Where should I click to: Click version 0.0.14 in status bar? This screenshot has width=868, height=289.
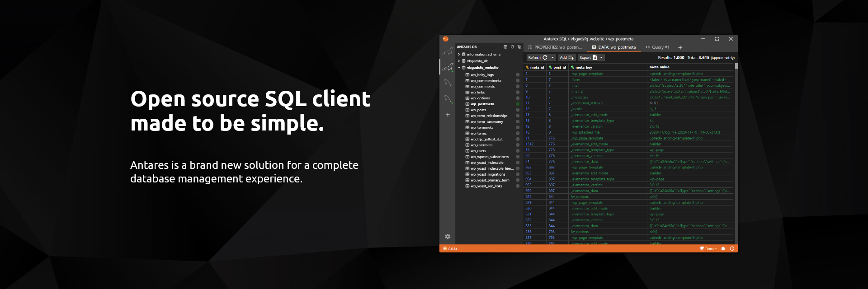[x=450, y=249]
